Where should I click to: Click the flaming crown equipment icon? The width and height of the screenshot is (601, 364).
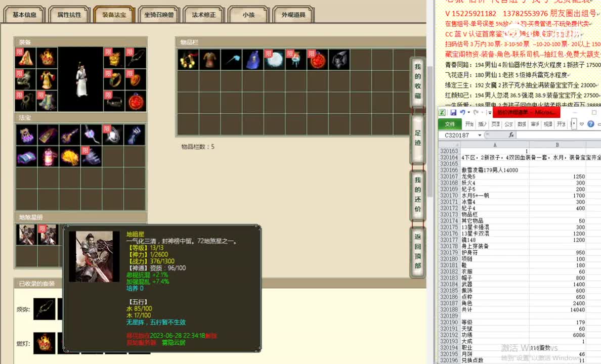[x=47, y=58]
